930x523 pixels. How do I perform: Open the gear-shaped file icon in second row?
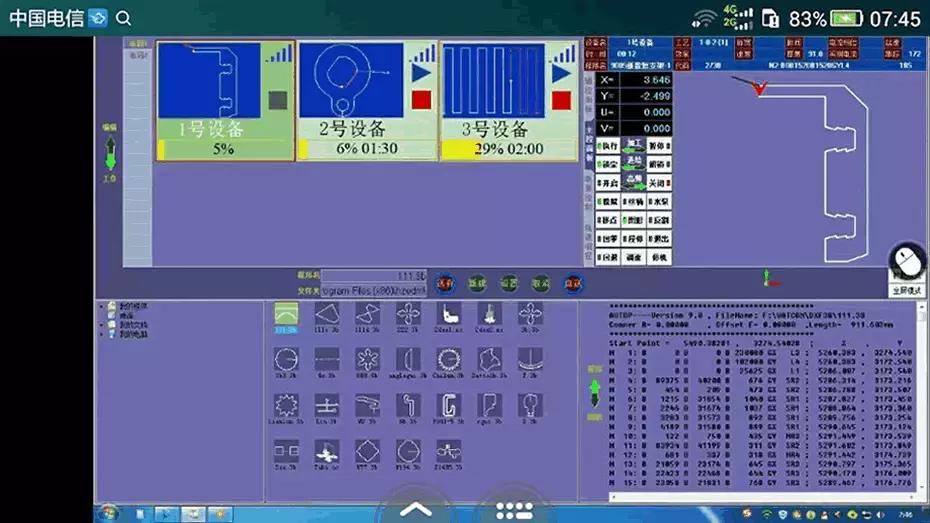click(448, 359)
